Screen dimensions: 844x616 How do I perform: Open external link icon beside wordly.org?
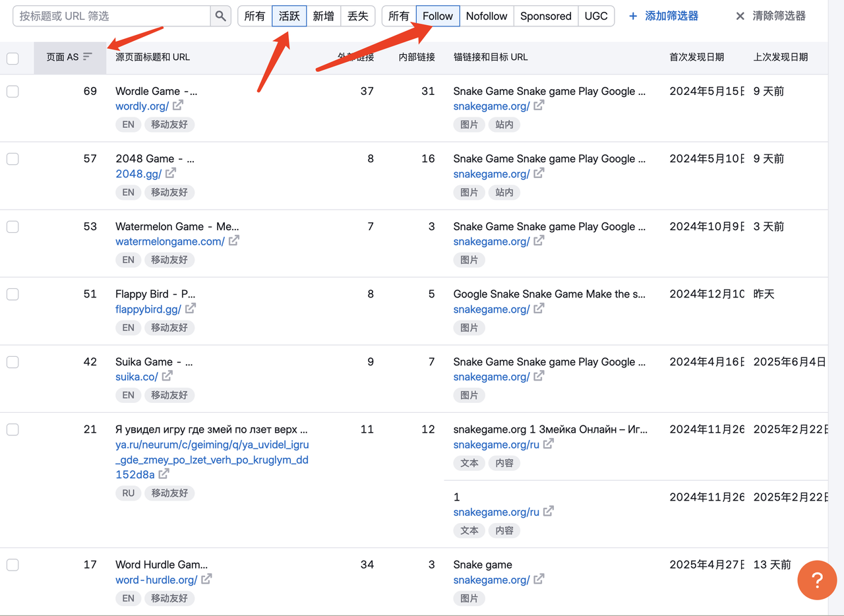(x=178, y=106)
